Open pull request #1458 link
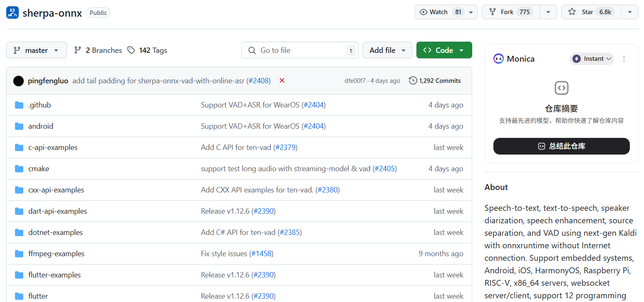Viewport: 644px width, 302px height. [261, 254]
